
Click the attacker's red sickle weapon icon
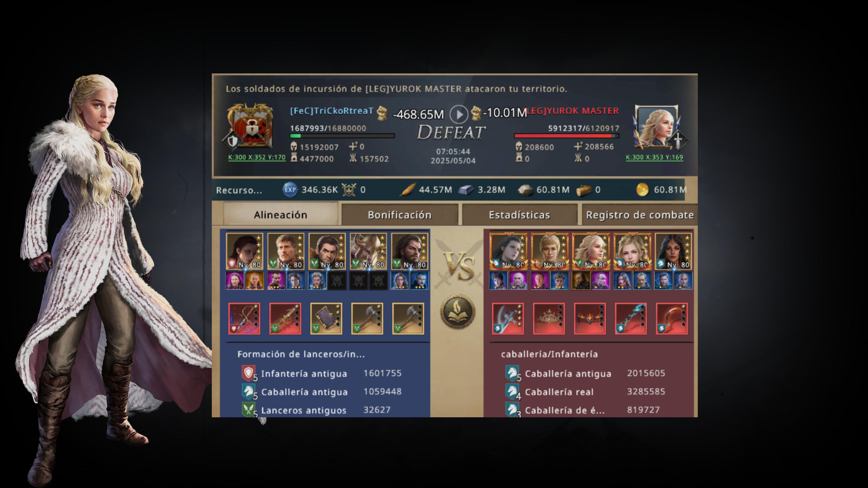pyautogui.click(x=672, y=318)
